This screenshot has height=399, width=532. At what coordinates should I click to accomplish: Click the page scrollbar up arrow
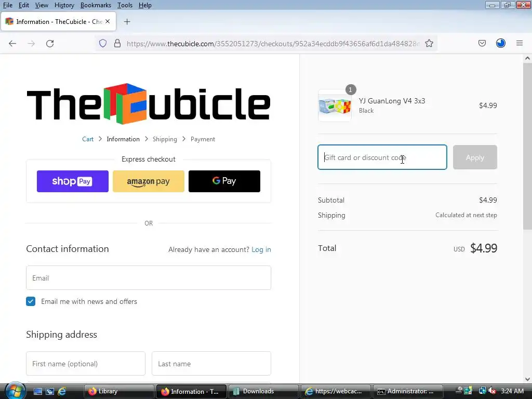[x=527, y=58]
